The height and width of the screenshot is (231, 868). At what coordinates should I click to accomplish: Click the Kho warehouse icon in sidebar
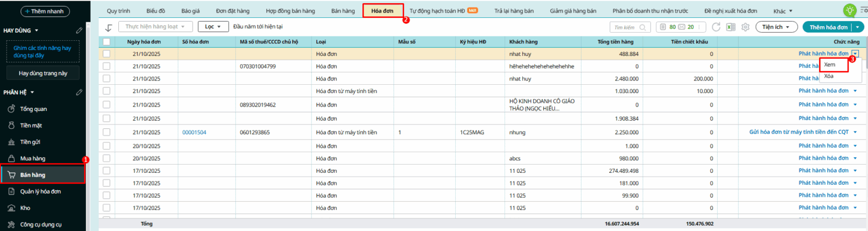tap(11, 208)
